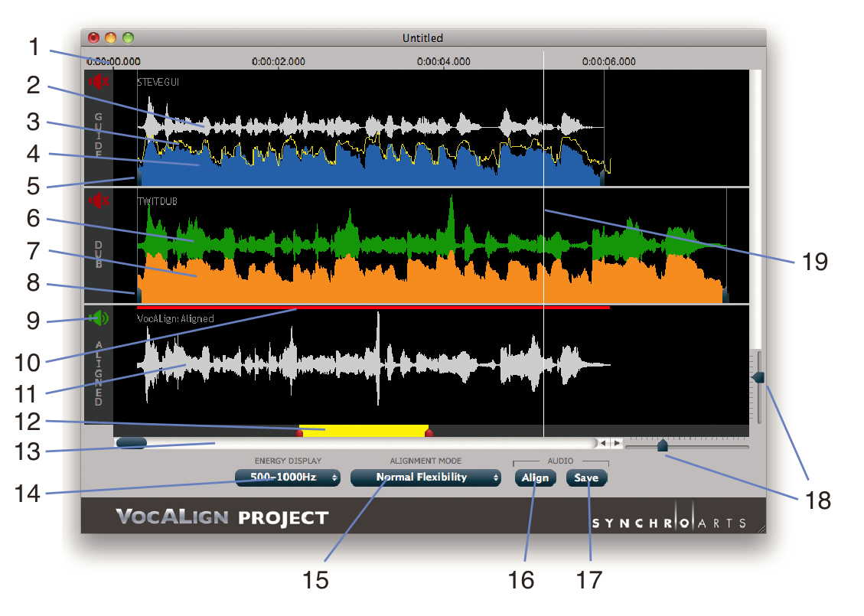Screen dimensions: 864x616
Task: Click the 0:00:04.000 mark on time ruler
Action: [444, 62]
